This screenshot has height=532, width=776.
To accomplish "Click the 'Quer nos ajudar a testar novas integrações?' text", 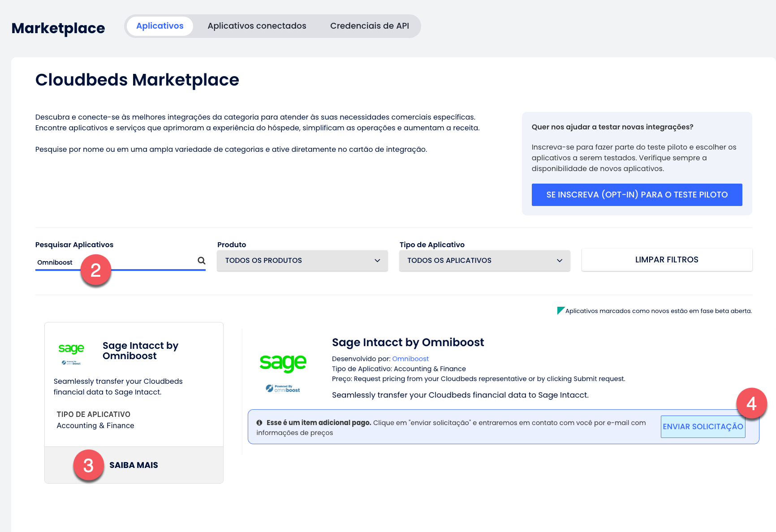I will (x=612, y=127).
